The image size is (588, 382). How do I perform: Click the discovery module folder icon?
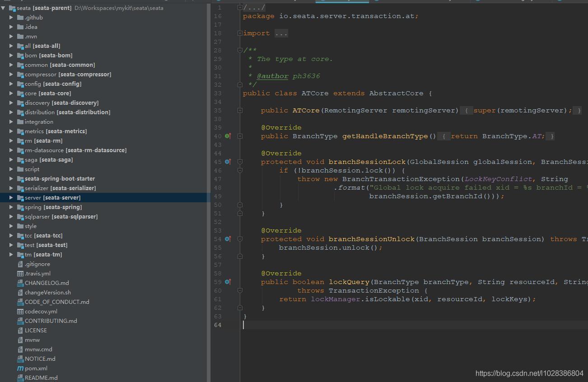20,102
